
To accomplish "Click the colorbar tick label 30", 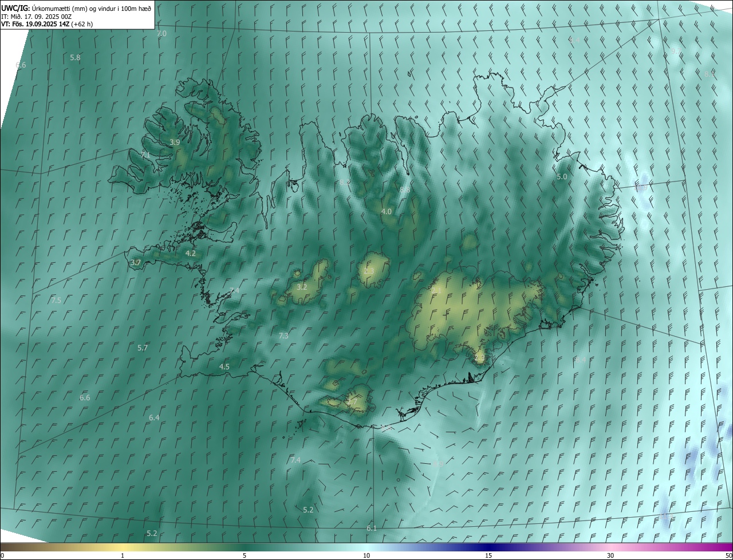I will coord(610,555).
